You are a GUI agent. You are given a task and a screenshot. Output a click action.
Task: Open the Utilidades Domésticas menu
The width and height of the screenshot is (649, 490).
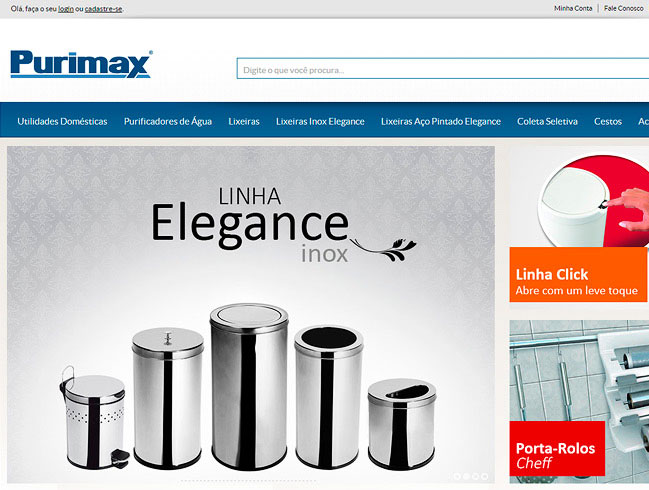click(x=62, y=121)
